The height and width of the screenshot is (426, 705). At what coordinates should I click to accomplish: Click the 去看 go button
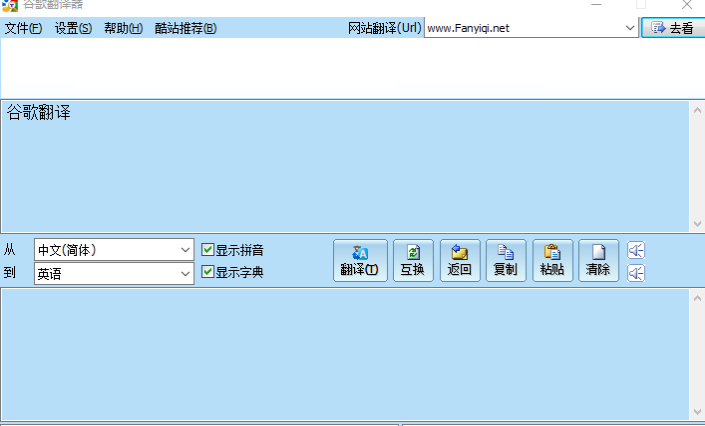pyautogui.click(x=673, y=28)
